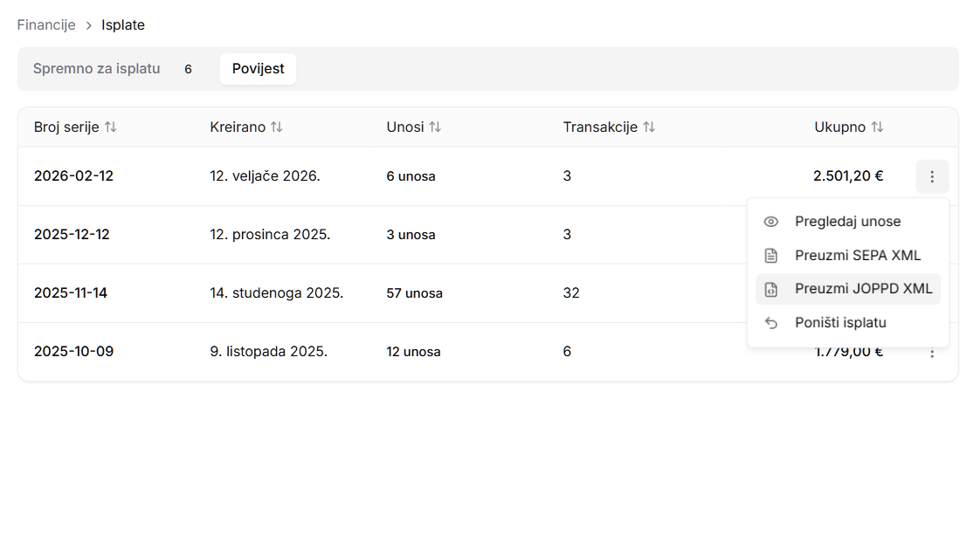Screen dimensions: 980x557
Task: Click the JOPPD XML code file icon
Action: point(770,289)
